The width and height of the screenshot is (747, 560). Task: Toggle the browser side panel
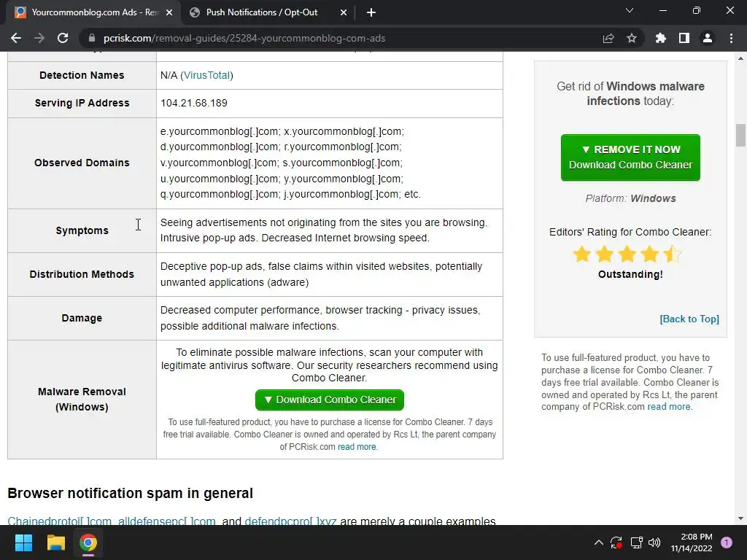pos(684,38)
